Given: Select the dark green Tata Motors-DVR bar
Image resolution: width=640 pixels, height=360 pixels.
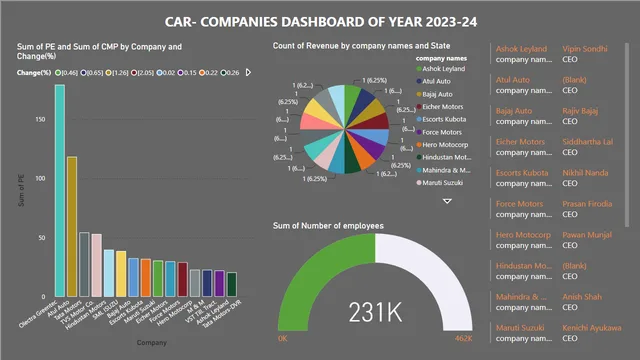Looking at the screenshot, I should (232, 284).
